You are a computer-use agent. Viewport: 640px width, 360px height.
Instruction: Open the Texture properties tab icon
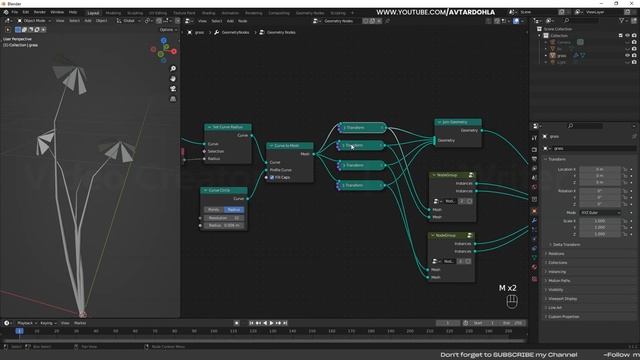coord(534,279)
